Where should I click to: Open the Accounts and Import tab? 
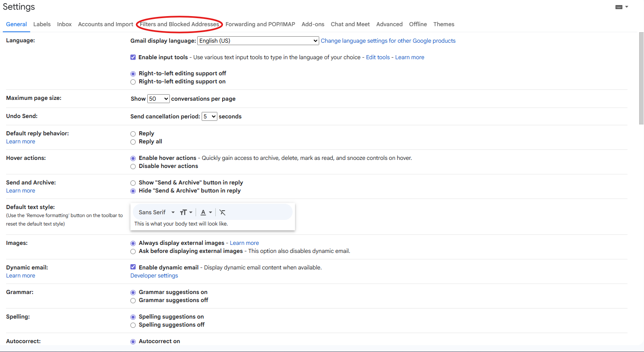pyautogui.click(x=105, y=24)
